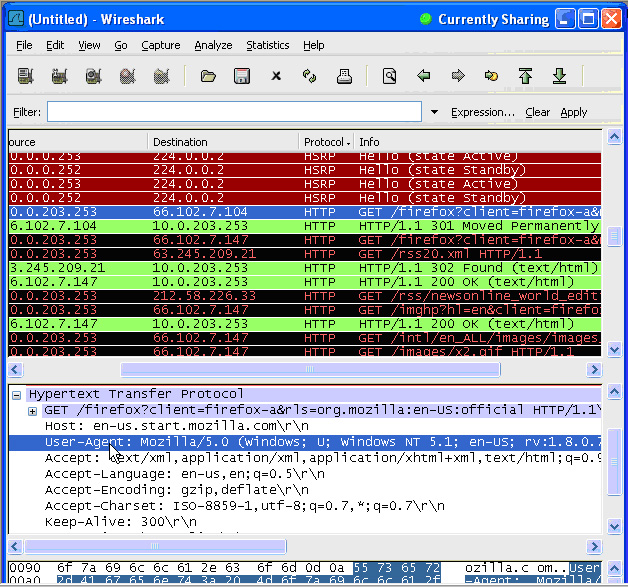Sort by the Protocol column header
628x587 pixels.
[326, 142]
